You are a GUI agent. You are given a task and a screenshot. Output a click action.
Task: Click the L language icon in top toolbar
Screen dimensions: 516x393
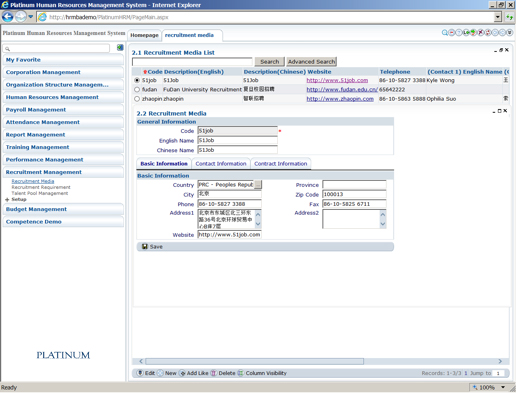point(466,33)
